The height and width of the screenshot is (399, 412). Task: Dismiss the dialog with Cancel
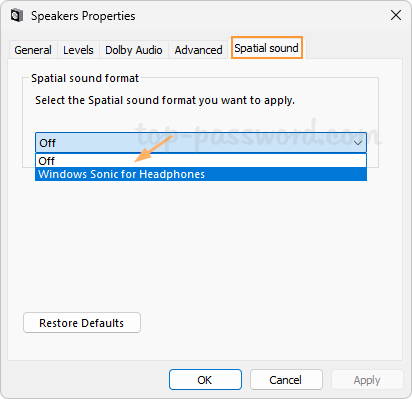click(x=286, y=380)
